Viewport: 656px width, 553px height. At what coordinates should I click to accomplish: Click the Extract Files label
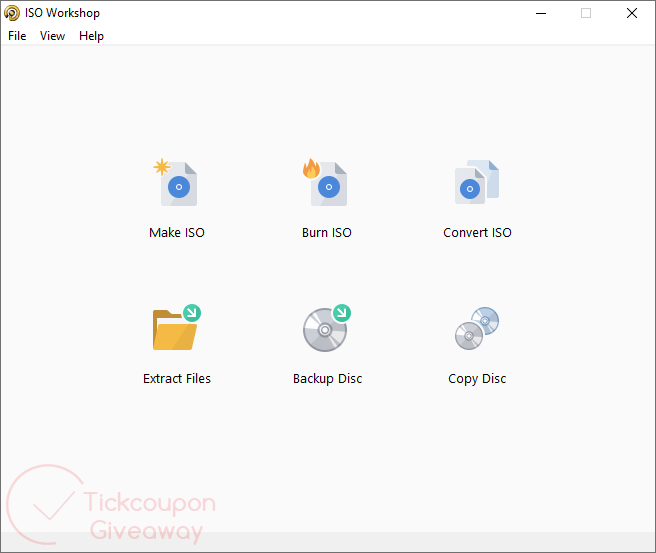coord(177,379)
